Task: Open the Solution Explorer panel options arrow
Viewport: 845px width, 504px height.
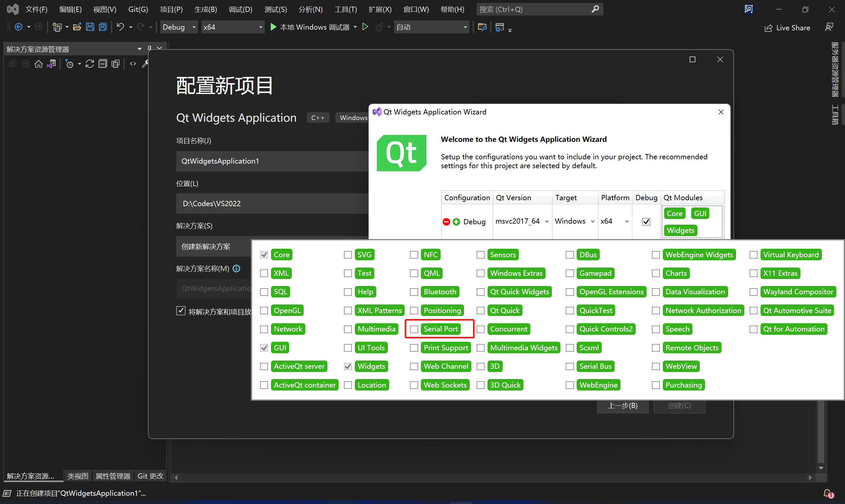Action: tap(139, 49)
